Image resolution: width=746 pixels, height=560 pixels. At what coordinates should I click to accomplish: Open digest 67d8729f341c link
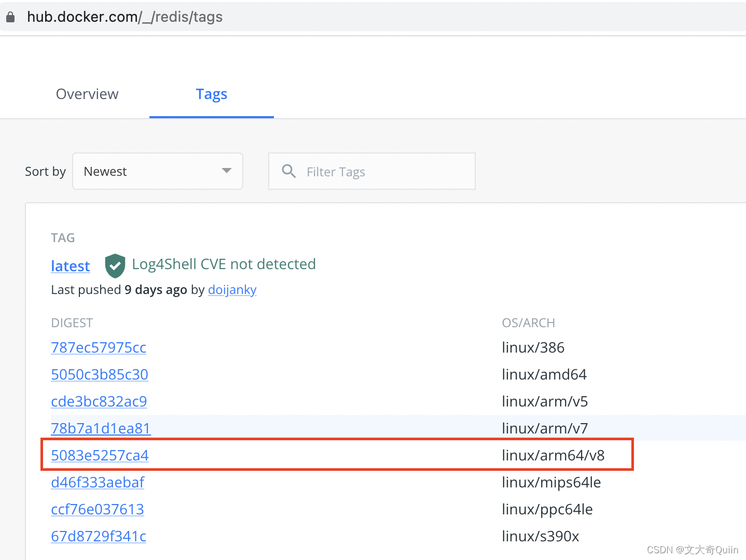(99, 536)
